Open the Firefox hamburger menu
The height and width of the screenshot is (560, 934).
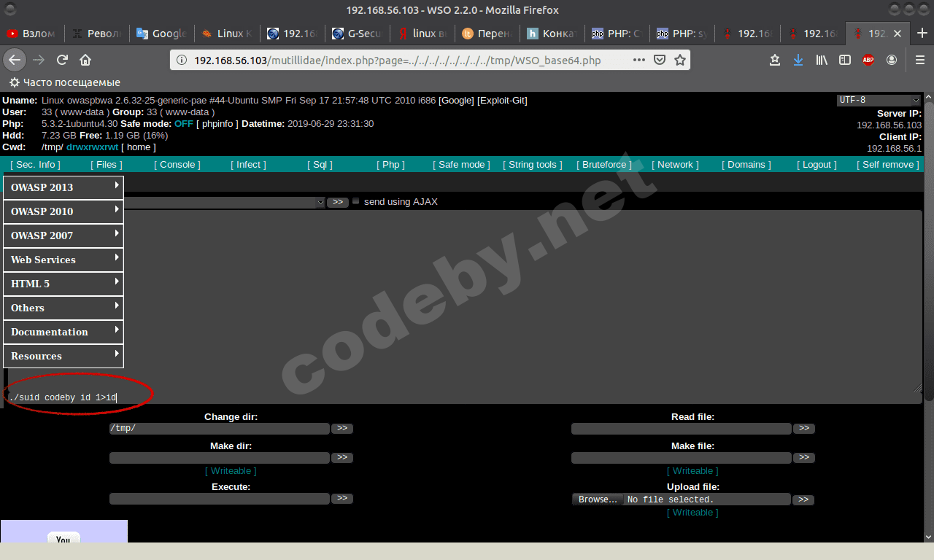919,60
